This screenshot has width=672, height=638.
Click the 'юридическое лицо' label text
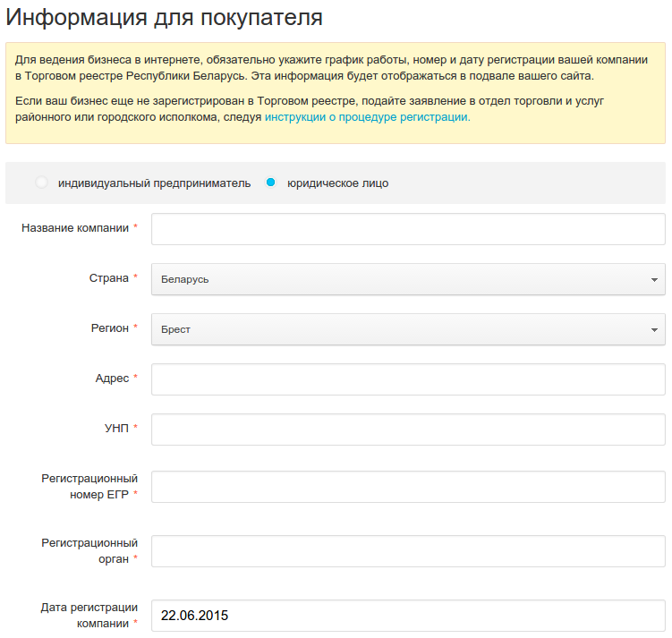tap(337, 183)
